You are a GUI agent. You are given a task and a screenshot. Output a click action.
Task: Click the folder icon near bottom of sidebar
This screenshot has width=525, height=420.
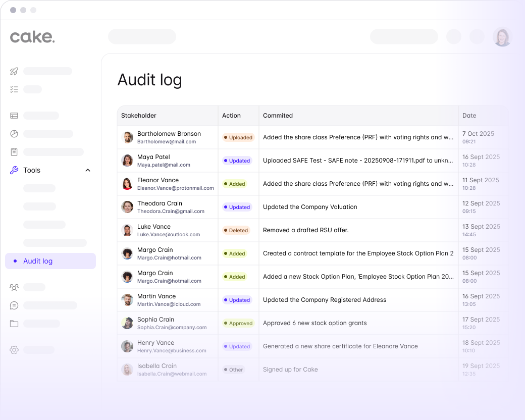tap(14, 323)
